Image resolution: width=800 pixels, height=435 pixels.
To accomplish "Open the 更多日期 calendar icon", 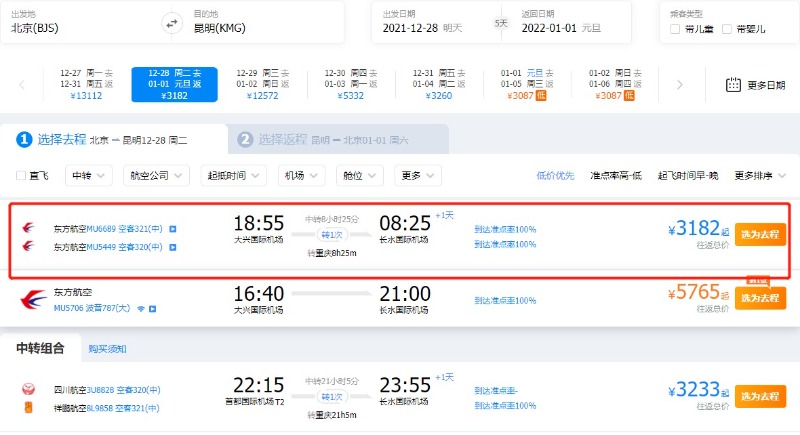I will [x=732, y=85].
